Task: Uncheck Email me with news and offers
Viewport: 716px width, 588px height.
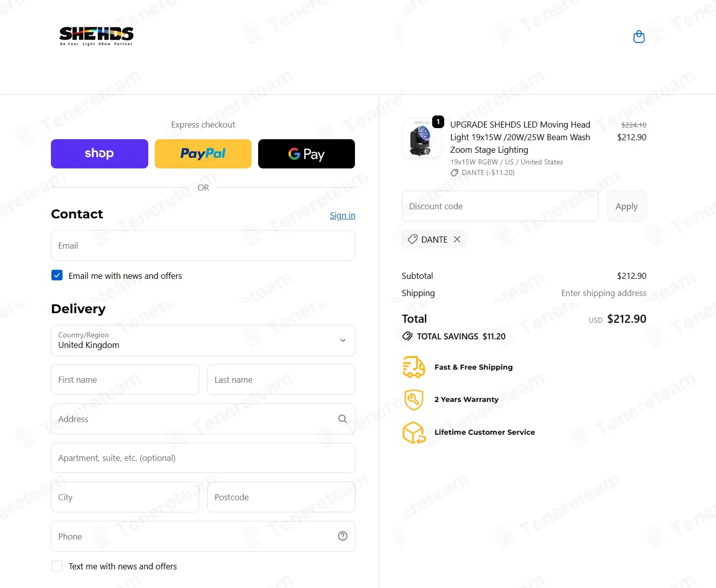Action: click(x=57, y=275)
